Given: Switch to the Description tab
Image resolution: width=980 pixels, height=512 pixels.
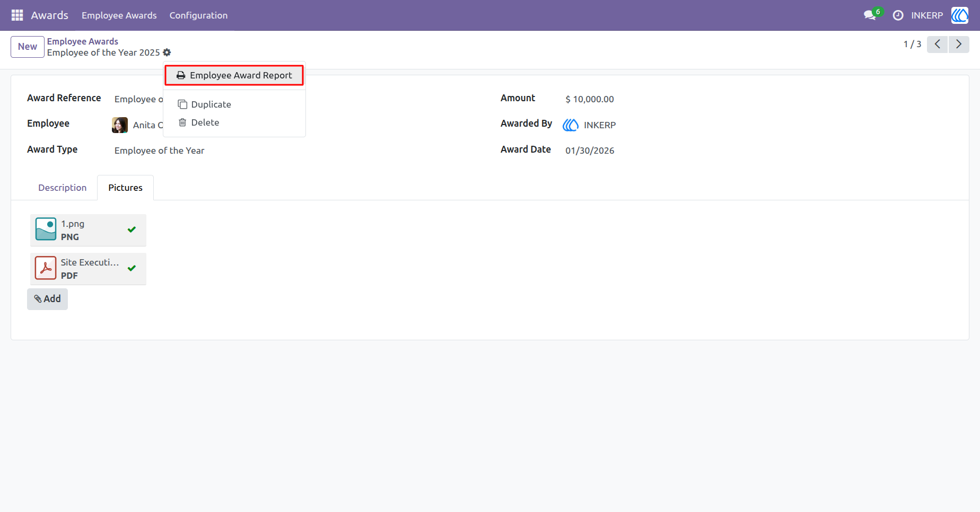Looking at the screenshot, I should (62, 188).
